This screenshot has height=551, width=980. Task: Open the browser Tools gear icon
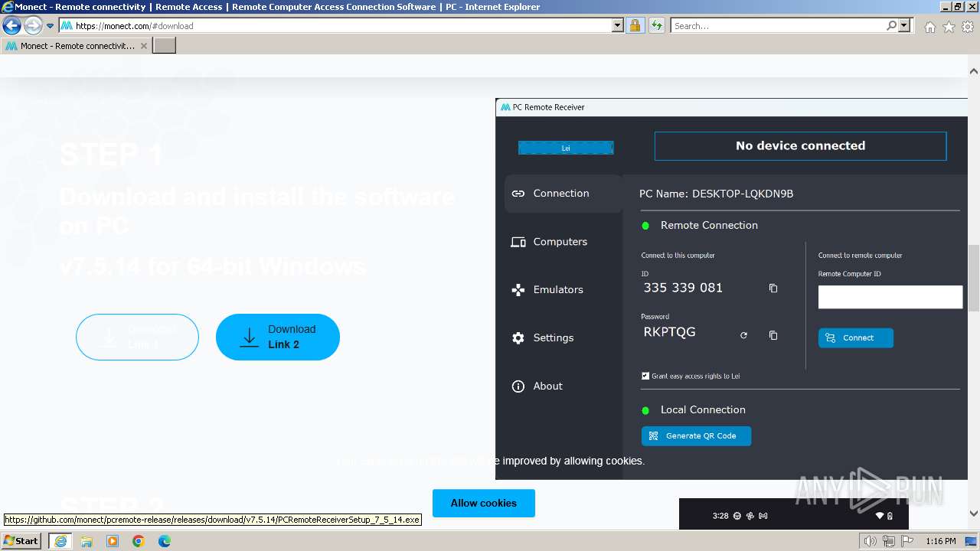968,27
